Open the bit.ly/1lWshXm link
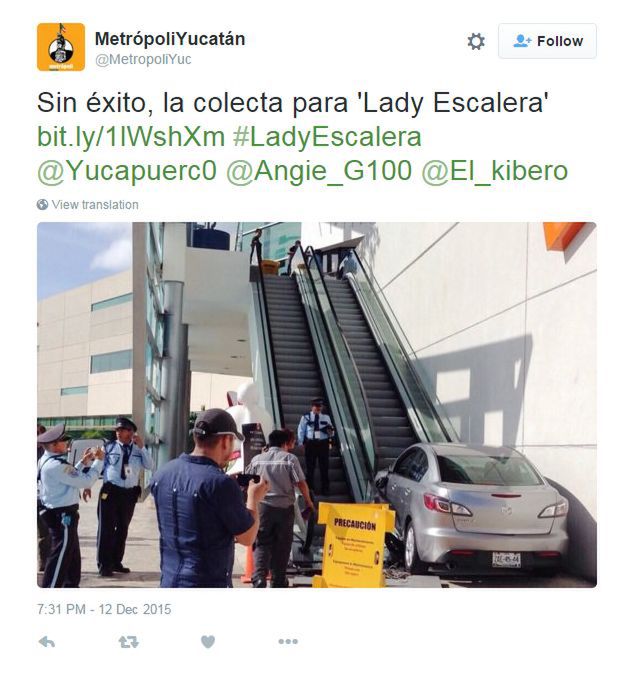The height and width of the screenshot is (679, 630). pos(131,137)
